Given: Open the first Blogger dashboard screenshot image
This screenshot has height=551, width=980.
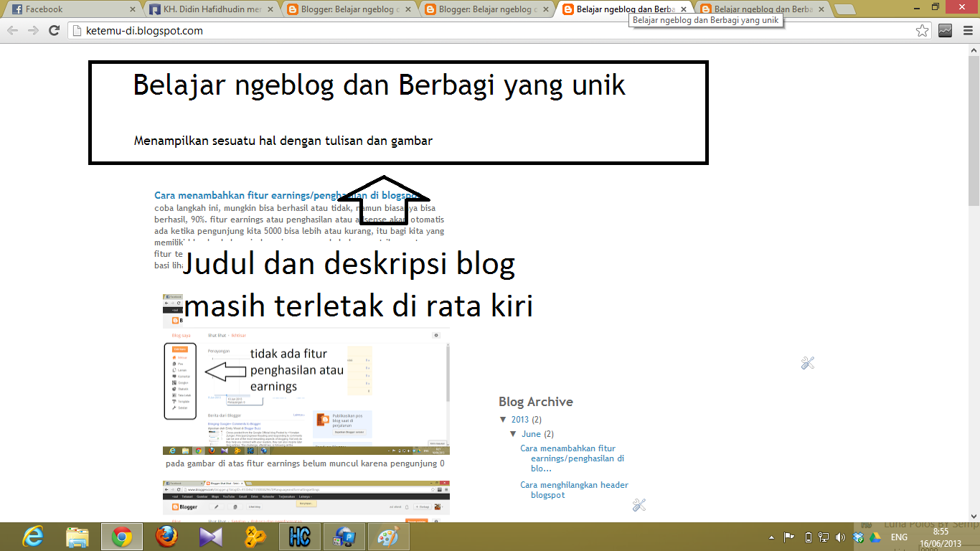Looking at the screenshot, I should tap(306, 374).
